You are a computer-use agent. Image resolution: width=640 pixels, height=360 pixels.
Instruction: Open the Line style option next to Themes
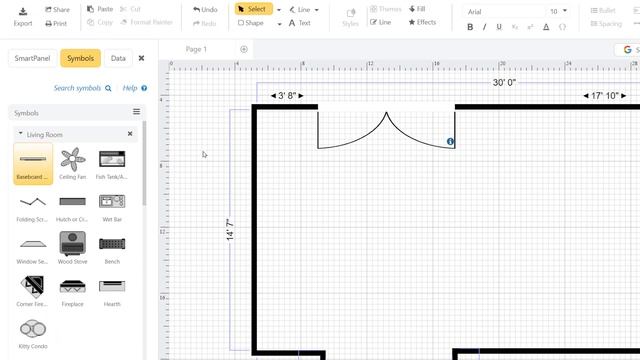click(x=380, y=22)
